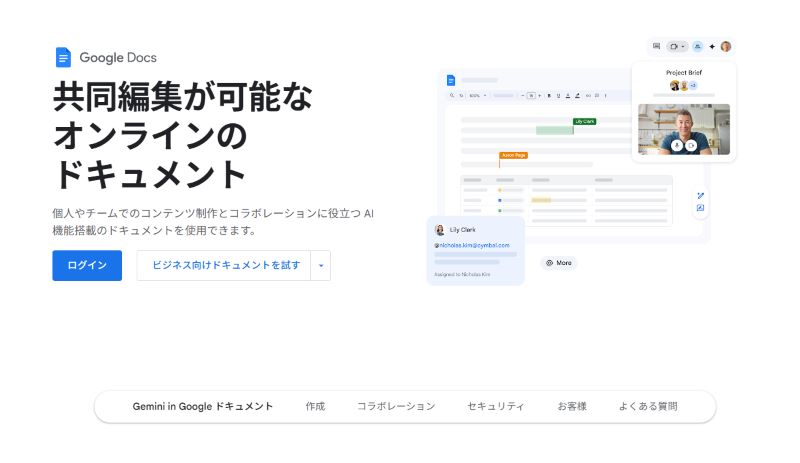This screenshot has height=463, width=800.
Task: Click the camera button on video thumbnail
Action: click(x=691, y=145)
